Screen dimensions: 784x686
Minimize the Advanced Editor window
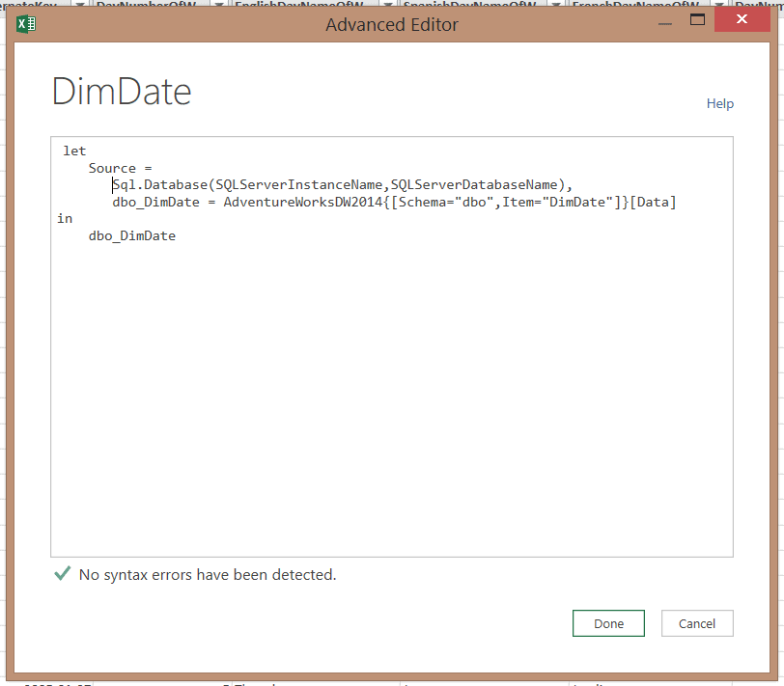pyautogui.click(x=662, y=20)
